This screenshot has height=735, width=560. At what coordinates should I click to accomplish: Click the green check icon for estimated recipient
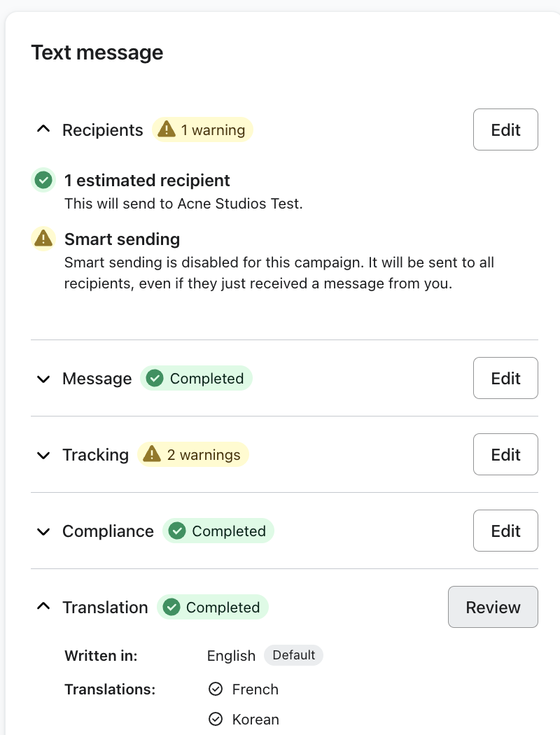(x=43, y=181)
